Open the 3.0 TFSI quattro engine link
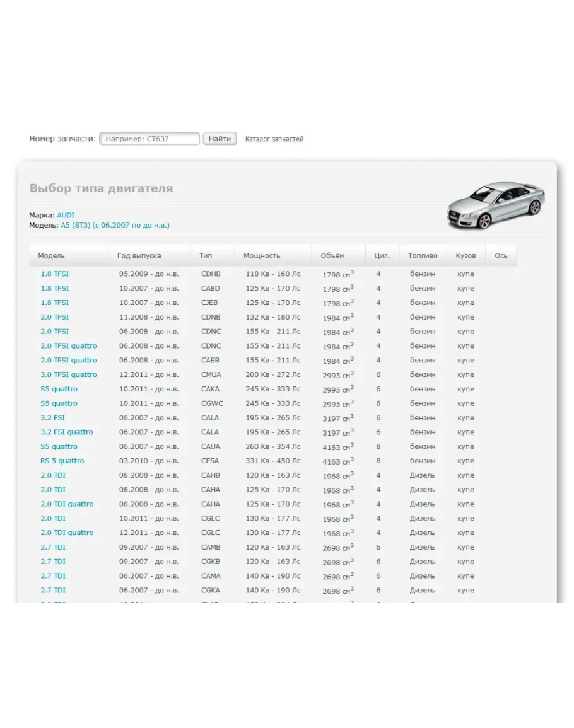 point(69,375)
